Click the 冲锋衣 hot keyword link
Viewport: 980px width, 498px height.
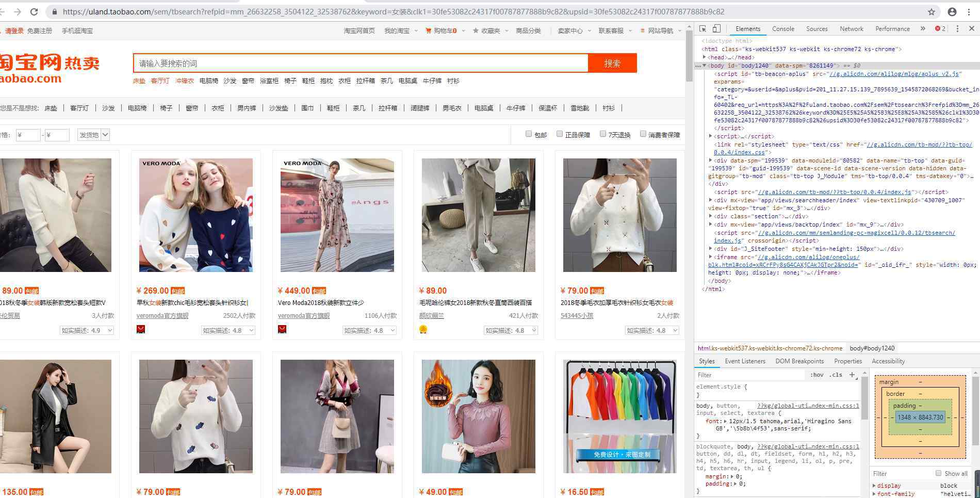[x=185, y=81]
